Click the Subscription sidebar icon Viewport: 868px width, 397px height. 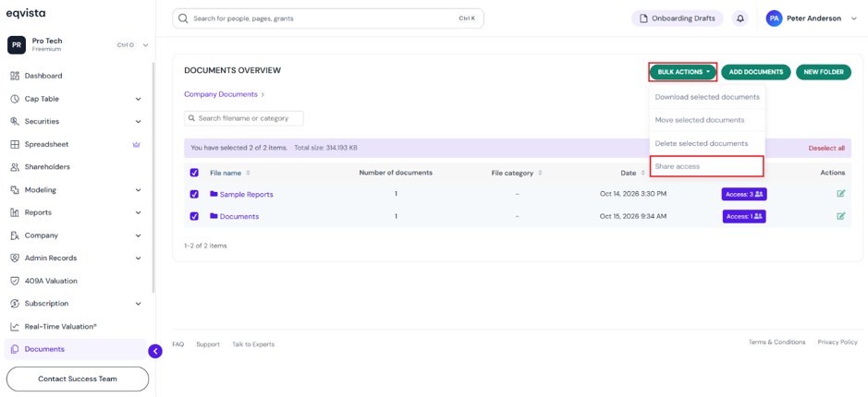pos(15,304)
